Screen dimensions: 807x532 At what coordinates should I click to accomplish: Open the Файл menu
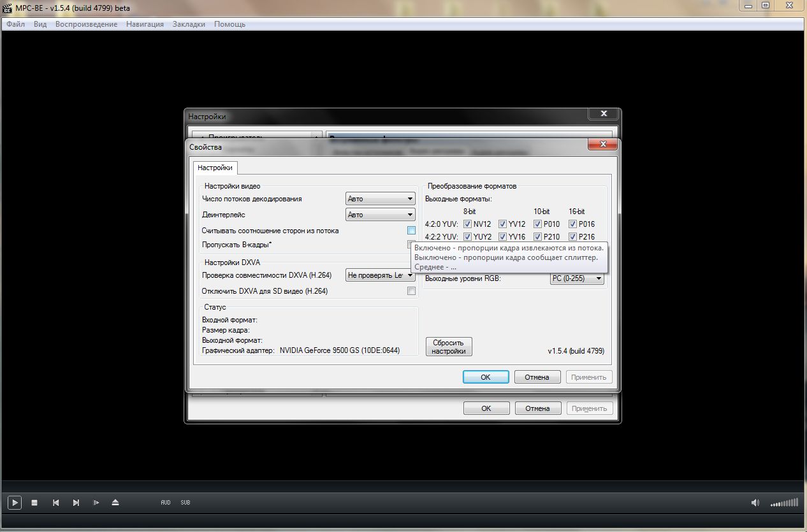(16, 24)
